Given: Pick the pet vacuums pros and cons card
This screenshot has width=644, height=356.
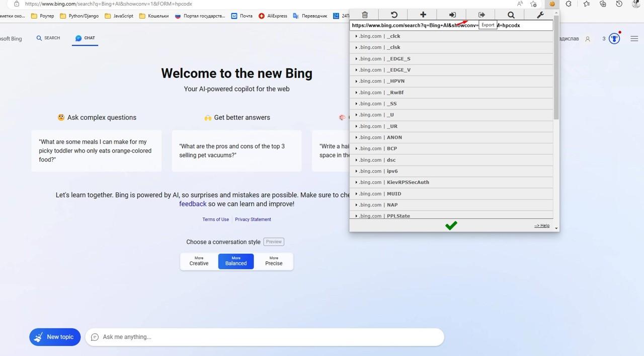Looking at the screenshot, I should click(236, 151).
